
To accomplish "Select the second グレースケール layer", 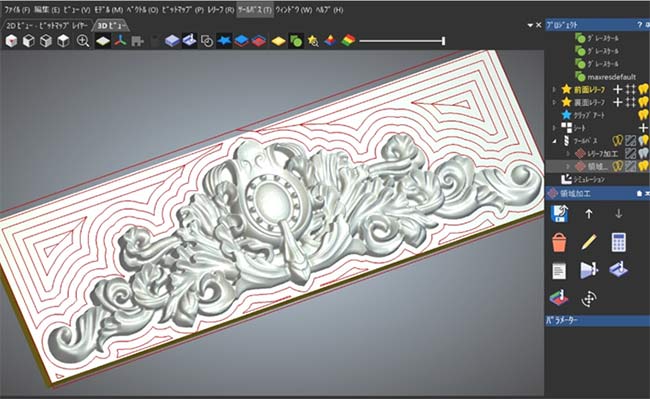I will [597, 51].
